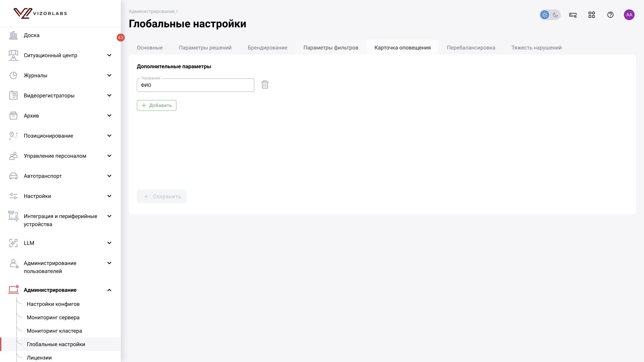Expand Архив menu chevron

pyautogui.click(x=109, y=116)
